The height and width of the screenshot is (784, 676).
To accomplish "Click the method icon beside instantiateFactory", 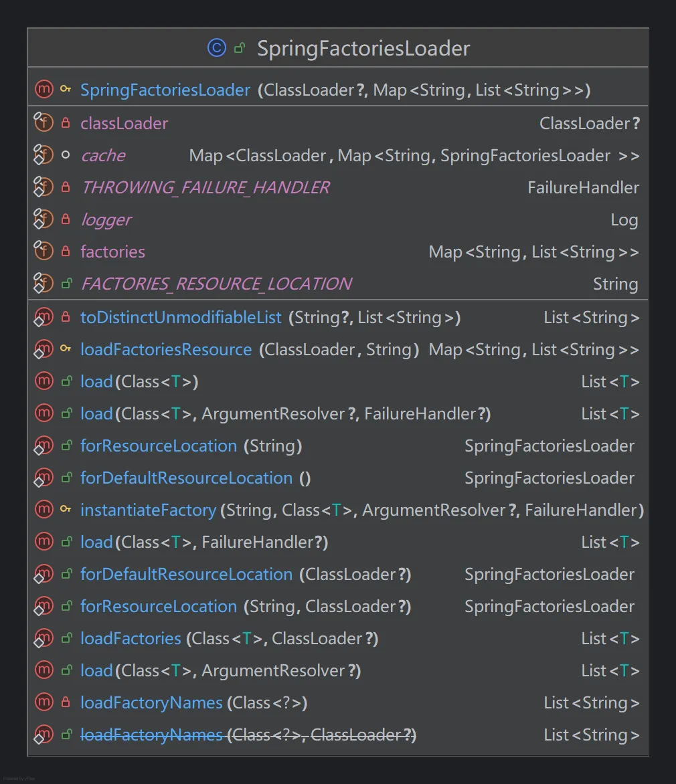I will coord(44,510).
